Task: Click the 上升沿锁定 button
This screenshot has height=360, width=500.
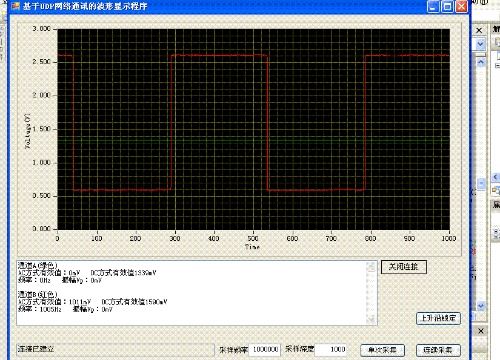Action: (438, 318)
